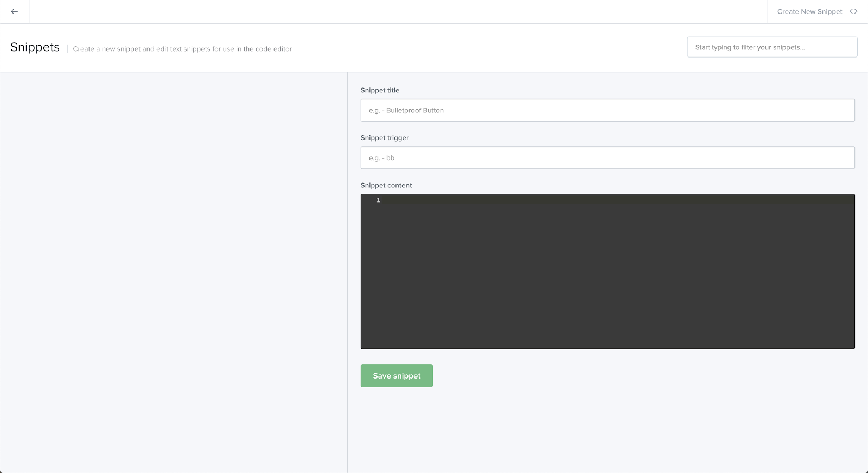Click into the Snippet title input

click(x=607, y=110)
